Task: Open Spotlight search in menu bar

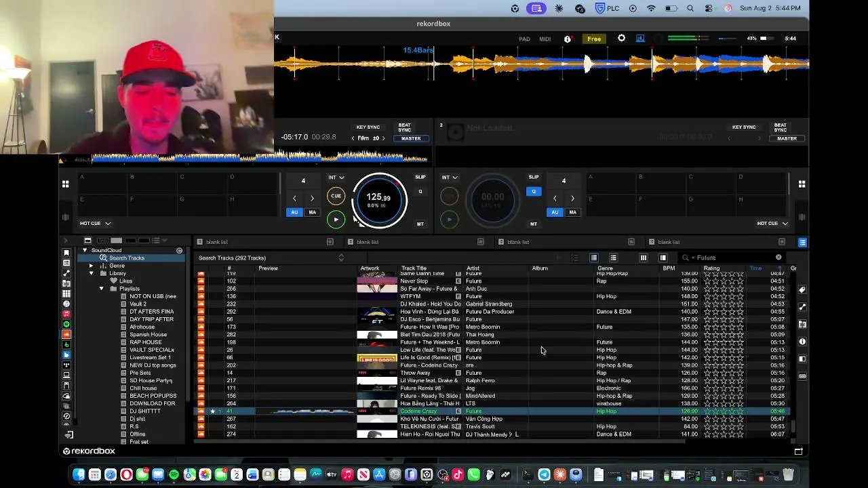Action: (x=690, y=8)
